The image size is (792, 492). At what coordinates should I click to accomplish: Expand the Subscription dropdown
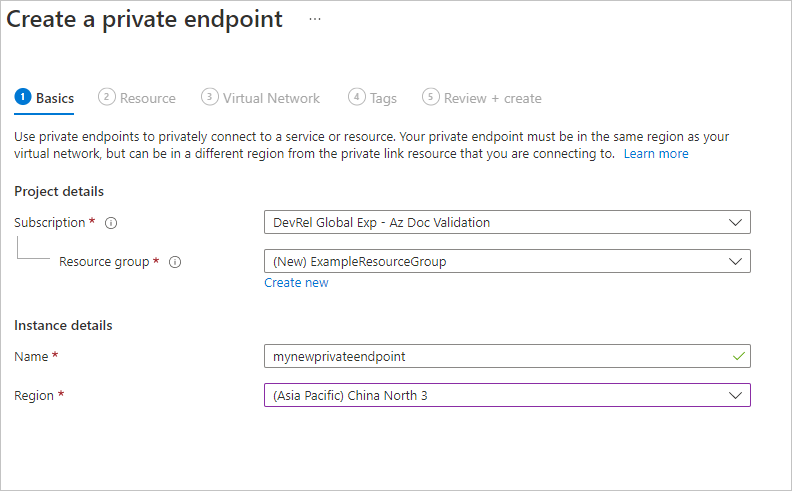tap(736, 222)
